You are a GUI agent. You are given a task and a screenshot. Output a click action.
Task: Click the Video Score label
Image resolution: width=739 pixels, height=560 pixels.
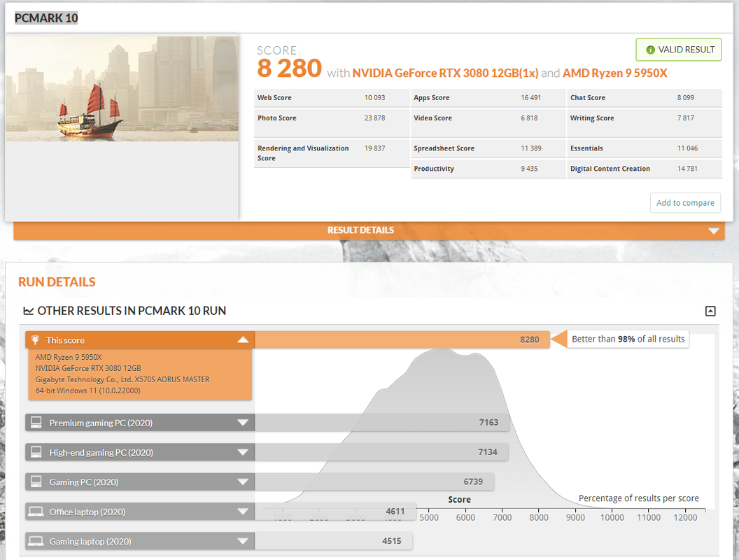(432, 118)
